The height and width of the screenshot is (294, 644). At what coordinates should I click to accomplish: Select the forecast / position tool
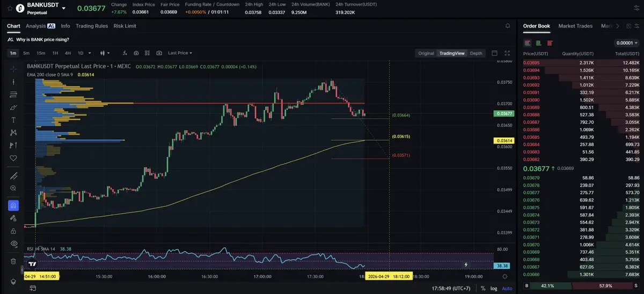(x=13, y=145)
